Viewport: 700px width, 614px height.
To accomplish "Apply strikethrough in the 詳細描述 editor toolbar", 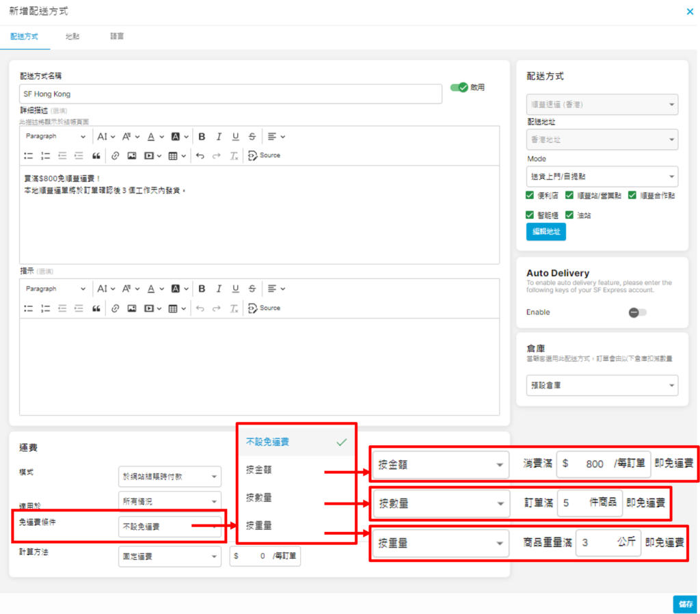I will (x=252, y=137).
